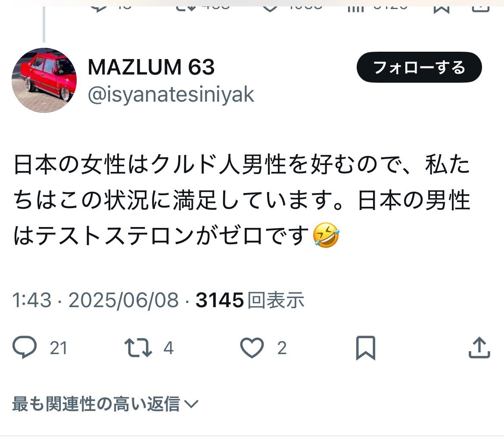
Task: Bookmark the MAZLUM 63 post
Action: tap(366, 348)
